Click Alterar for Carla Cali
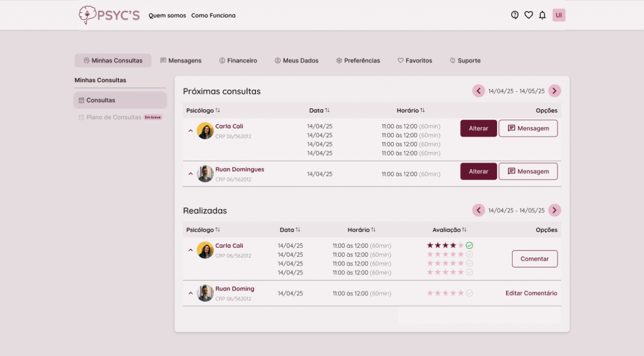 (478, 129)
